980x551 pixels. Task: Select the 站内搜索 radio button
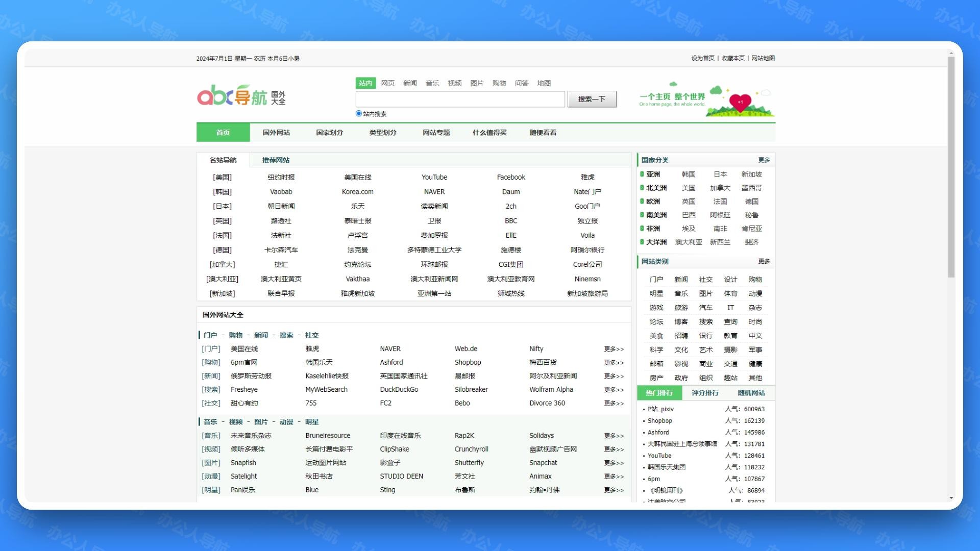click(x=359, y=114)
